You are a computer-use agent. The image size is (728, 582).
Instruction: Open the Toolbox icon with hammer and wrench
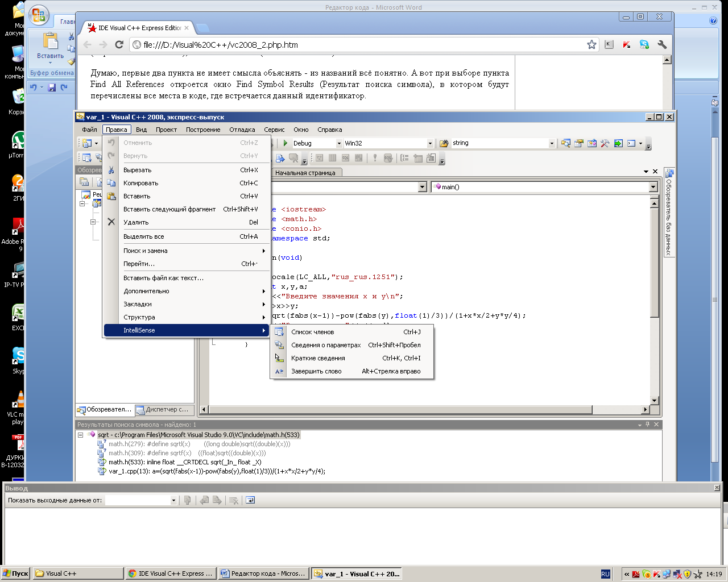[x=605, y=143]
